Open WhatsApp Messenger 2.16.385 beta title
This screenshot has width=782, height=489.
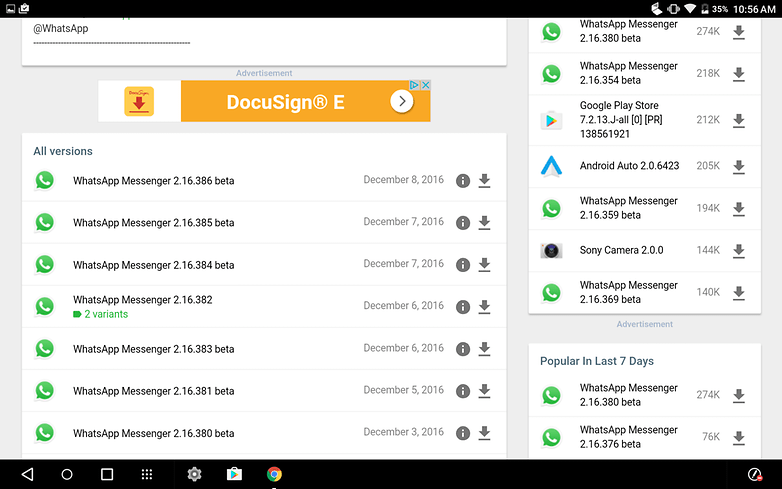click(154, 222)
